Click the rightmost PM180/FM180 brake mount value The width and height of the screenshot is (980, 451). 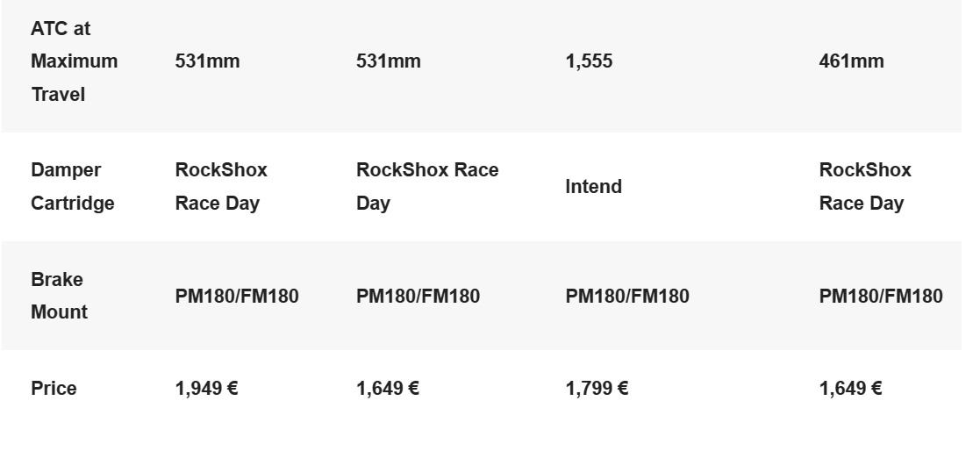pyautogui.click(x=881, y=296)
